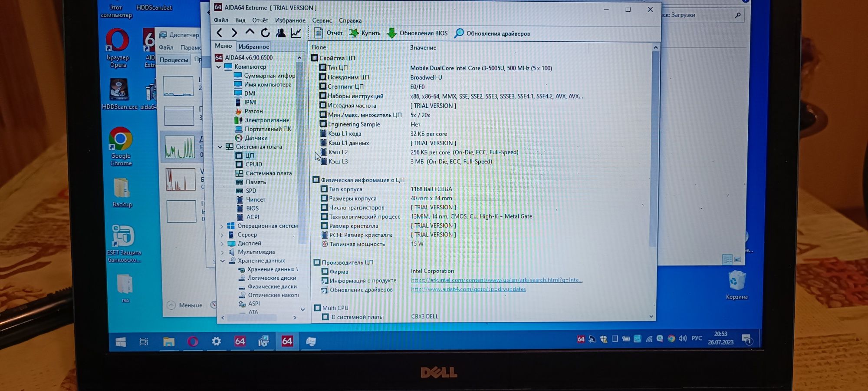Open the HDDScan.exe desktop icon
The height and width of the screenshot is (391, 868).
point(119,94)
